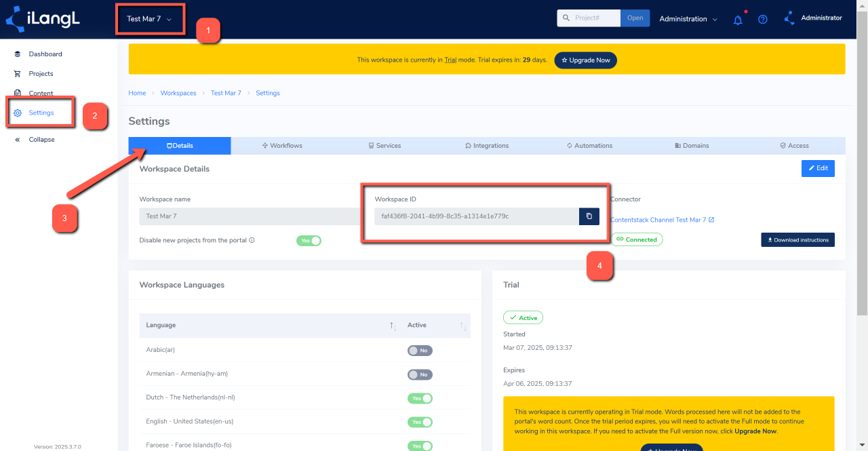Screen dimensions: 868x451
Task: Click the Upgrade Now banner button
Action: 586,60
